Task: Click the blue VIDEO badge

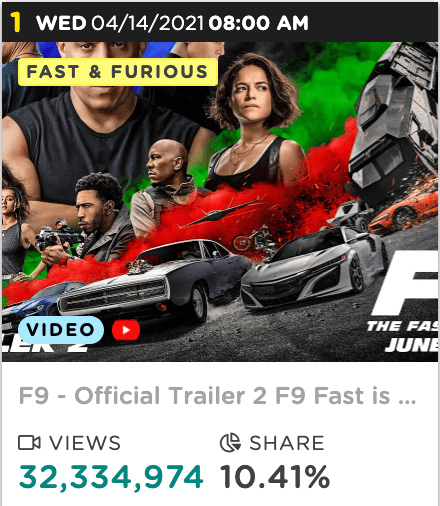Action: pos(61,330)
